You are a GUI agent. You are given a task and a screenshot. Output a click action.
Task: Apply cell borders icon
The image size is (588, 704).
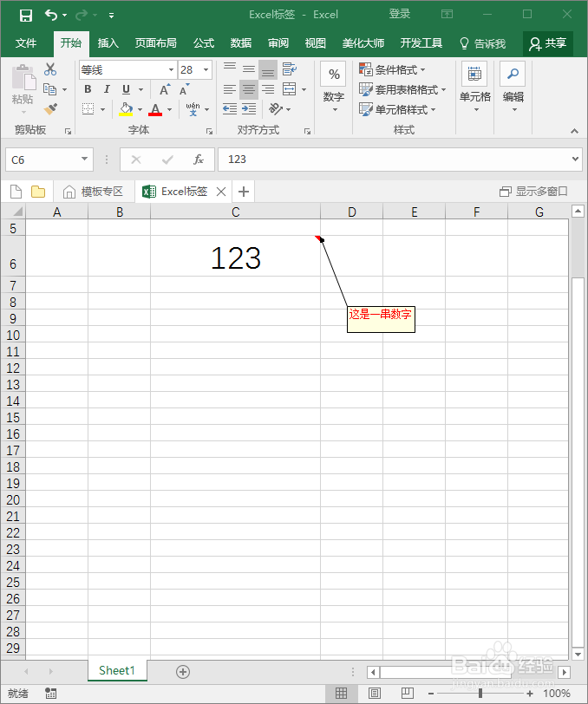click(88, 108)
